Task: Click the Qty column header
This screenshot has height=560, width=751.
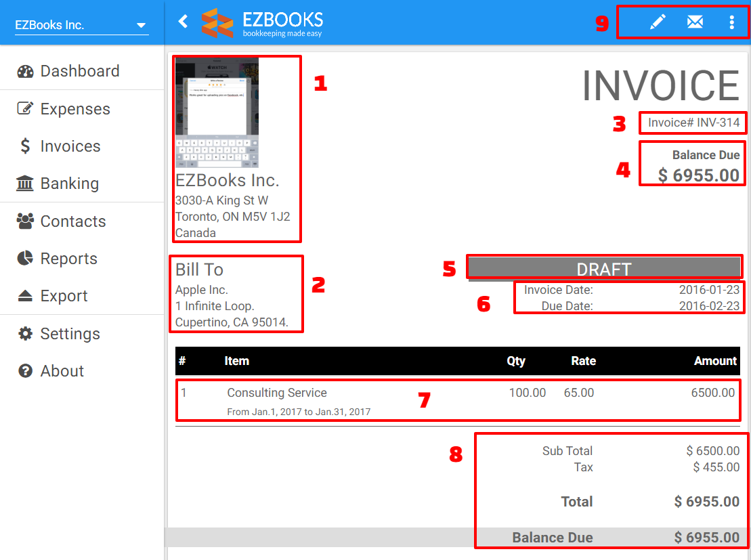Action: (516, 361)
